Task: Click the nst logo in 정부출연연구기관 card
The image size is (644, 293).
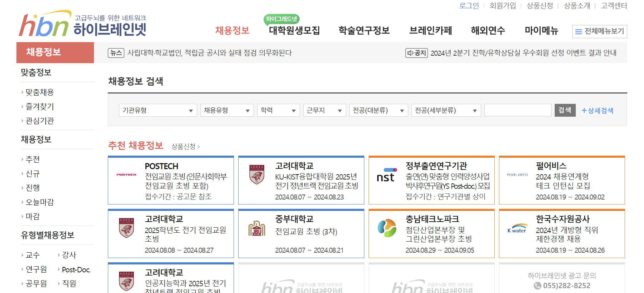Action: coord(387,175)
